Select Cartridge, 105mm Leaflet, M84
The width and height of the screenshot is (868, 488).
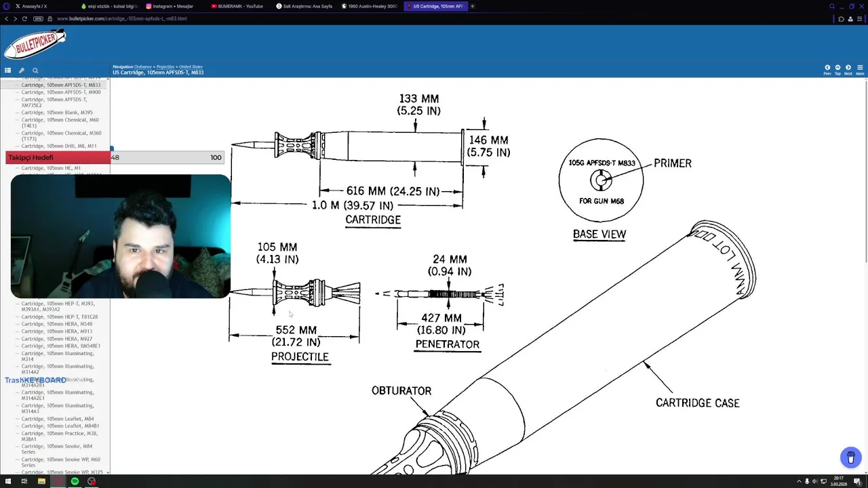(x=58, y=419)
